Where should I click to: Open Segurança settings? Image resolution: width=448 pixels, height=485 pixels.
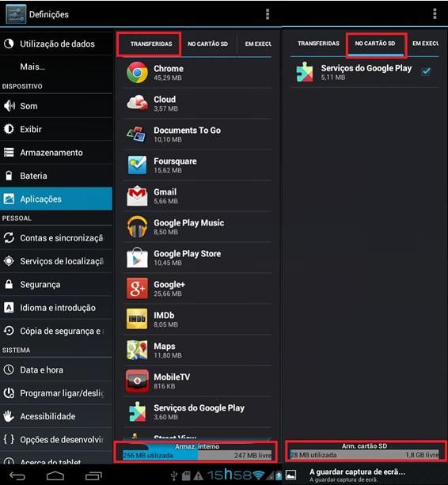coord(56,284)
